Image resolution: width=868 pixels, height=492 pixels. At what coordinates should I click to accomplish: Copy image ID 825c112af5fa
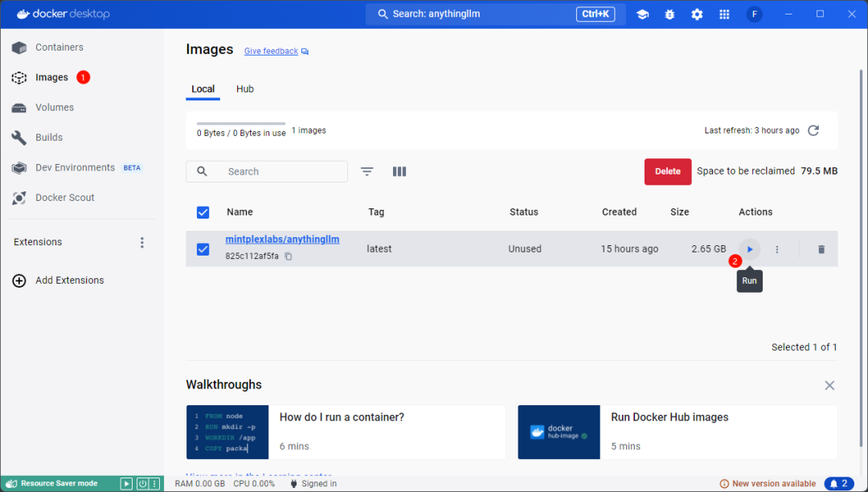point(289,256)
